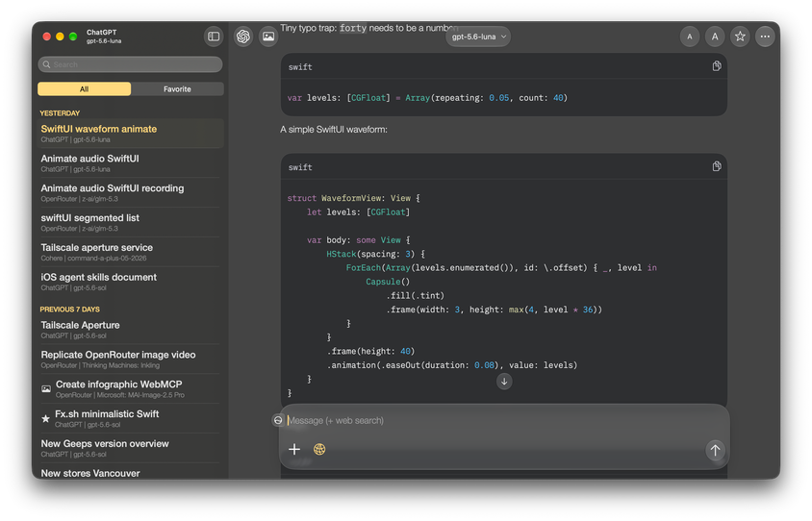The width and height of the screenshot is (812, 521).
Task: Favorite this chat with the star icon
Action: (740, 37)
